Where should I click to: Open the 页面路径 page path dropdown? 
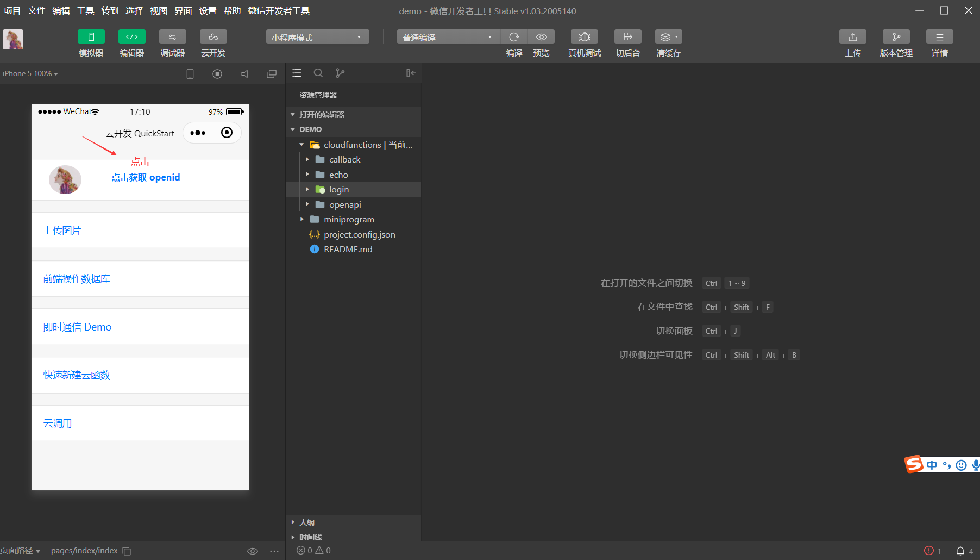coord(21,551)
